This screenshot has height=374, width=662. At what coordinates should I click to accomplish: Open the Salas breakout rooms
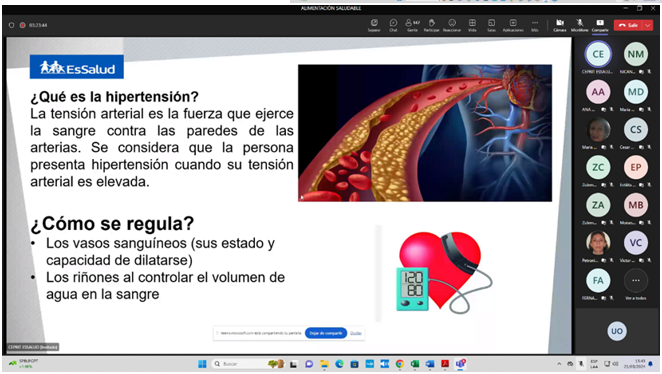click(491, 25)
